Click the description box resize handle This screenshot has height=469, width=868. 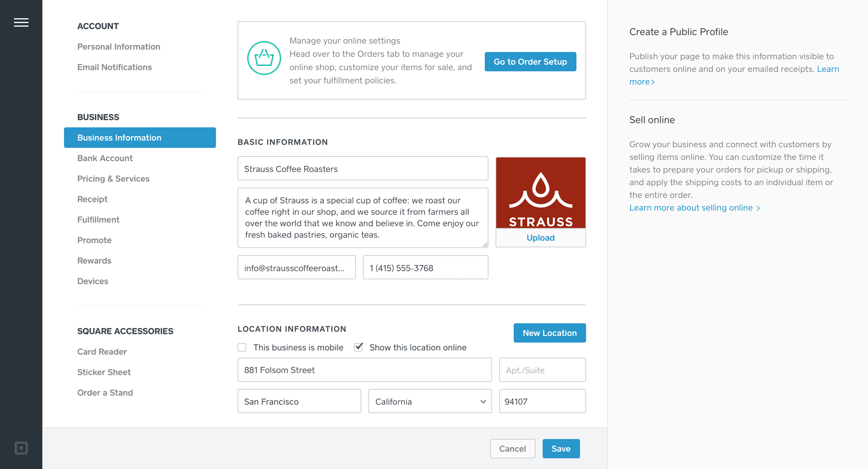(x=485, y=244)
